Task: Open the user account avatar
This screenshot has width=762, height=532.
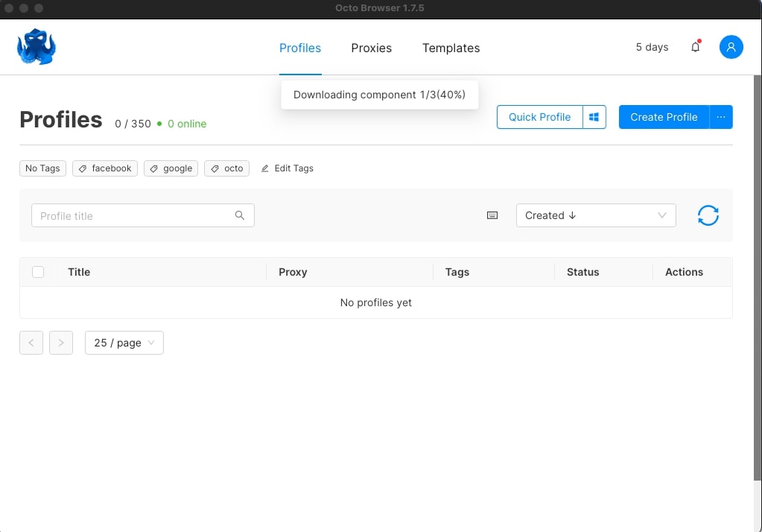Action: tap(731, 47)
